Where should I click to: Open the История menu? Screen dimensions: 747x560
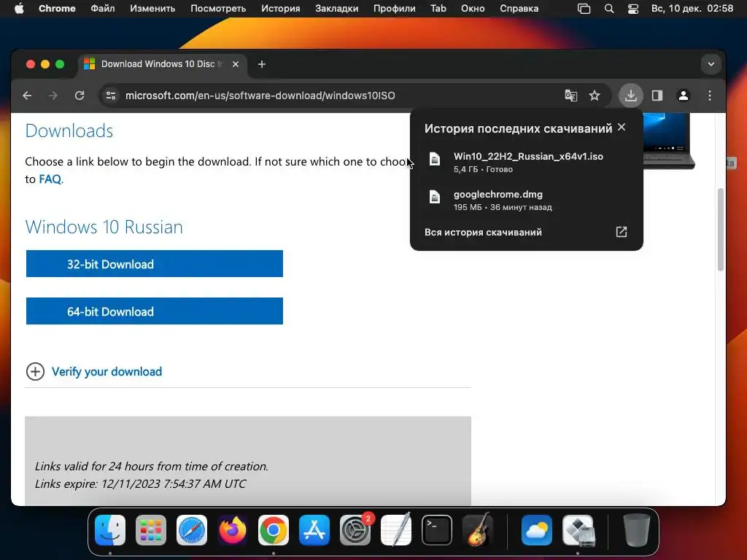(281, 9)
